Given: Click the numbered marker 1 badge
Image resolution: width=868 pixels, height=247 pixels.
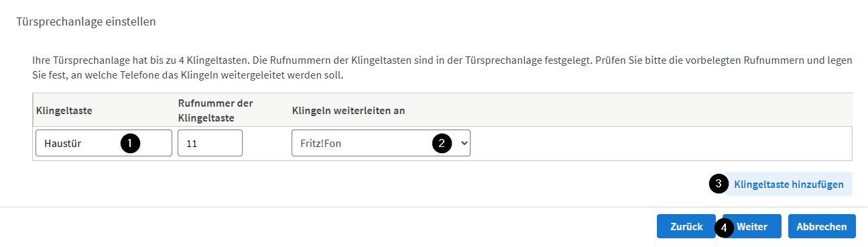Looking at the screenshot, I should pyautogui.click(x=130, y=143).
